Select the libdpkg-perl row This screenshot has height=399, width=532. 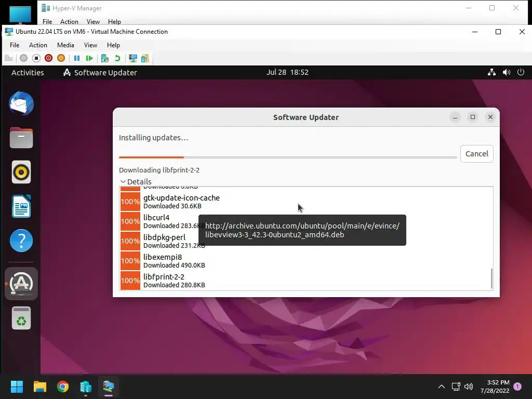(x=305, y=241)
